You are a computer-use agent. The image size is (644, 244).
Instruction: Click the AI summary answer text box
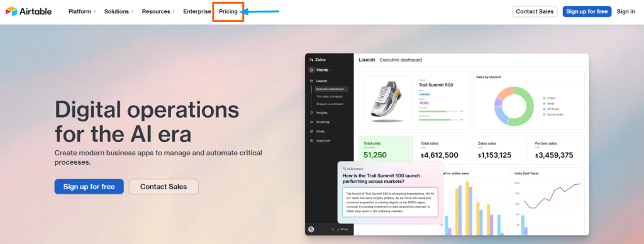click(x=390, y=202)
